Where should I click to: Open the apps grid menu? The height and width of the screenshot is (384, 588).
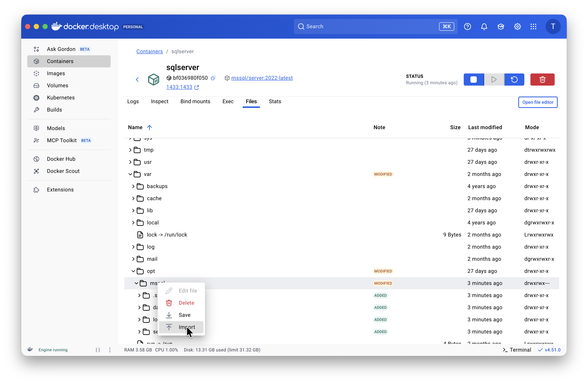pos(533,27)
